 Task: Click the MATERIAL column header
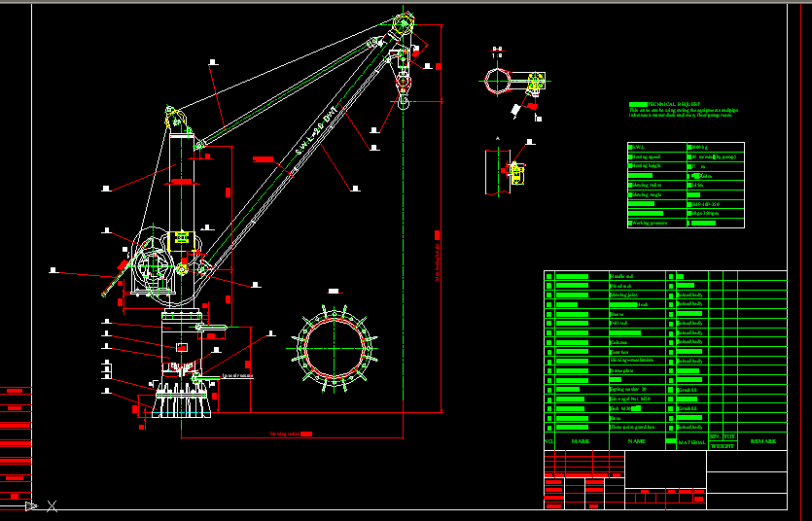coord(691,442)
